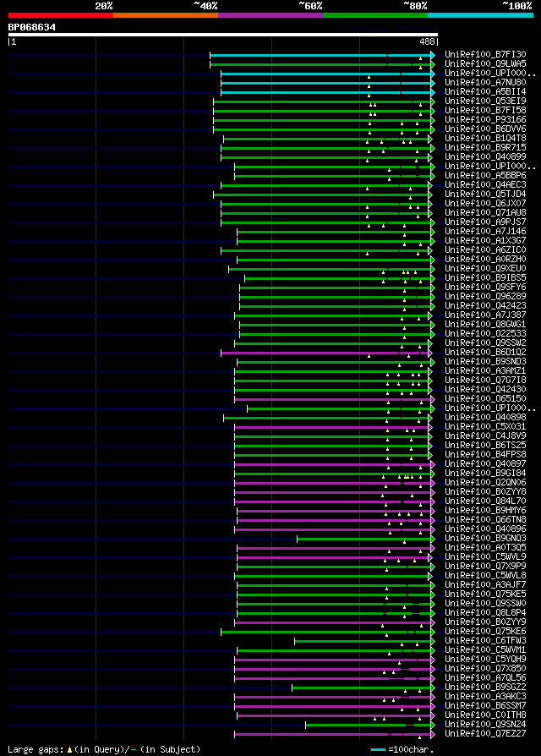
Task: Select the UniRef100_B4FPS8 label
Action: [485, 455]
